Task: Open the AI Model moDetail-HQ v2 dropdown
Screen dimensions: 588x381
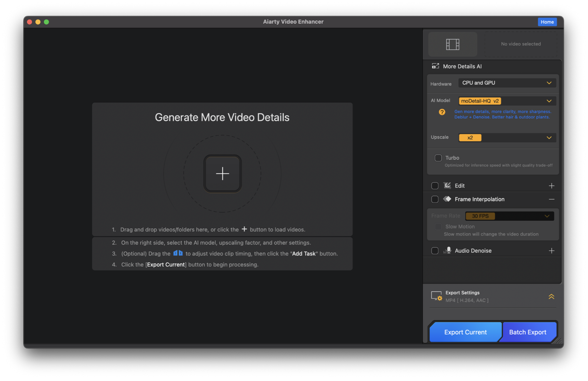Action: click(x=507, y=101)
